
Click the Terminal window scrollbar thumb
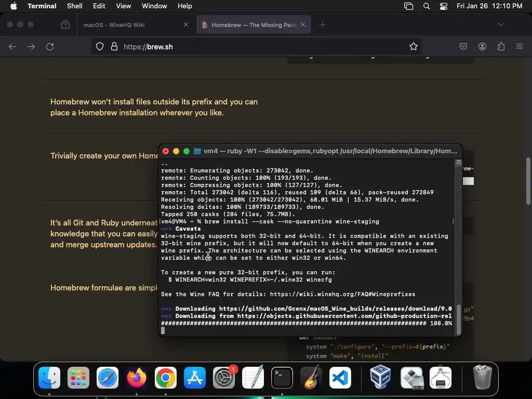pyautogui.click(x=459, y=320)
